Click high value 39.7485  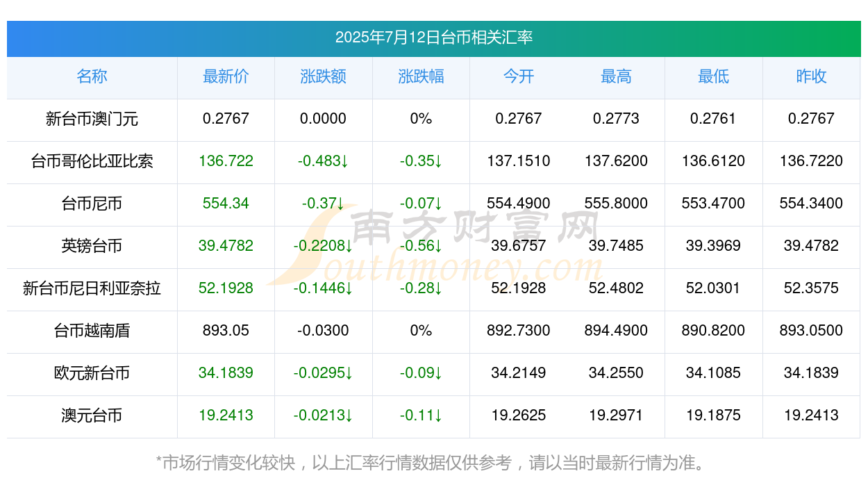616,246
